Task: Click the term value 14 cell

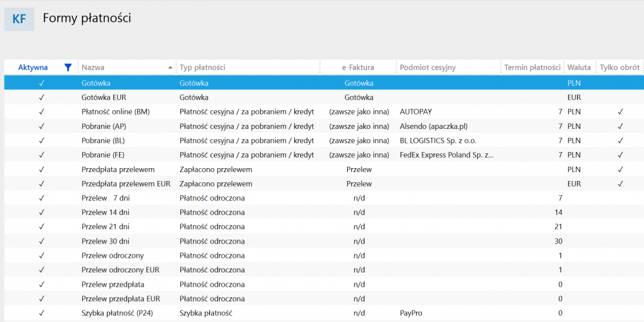Action: pos(558,213)
